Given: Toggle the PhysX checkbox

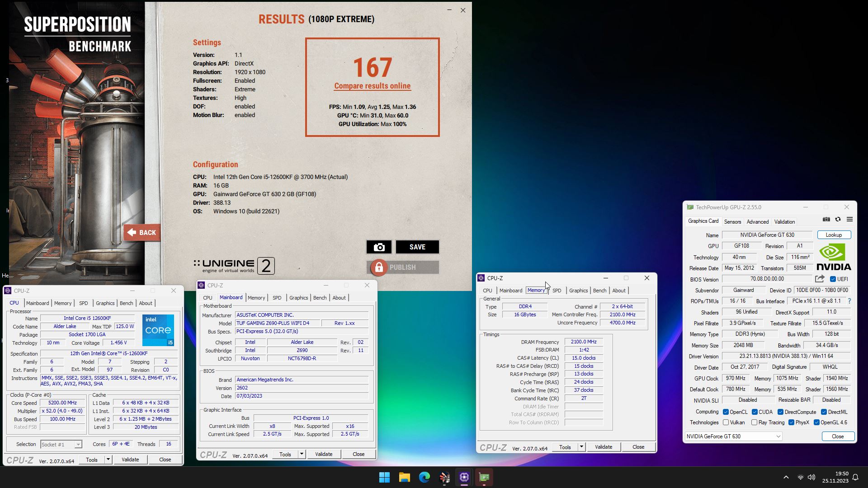Looking at the screenshot, I should click(791, 422).
